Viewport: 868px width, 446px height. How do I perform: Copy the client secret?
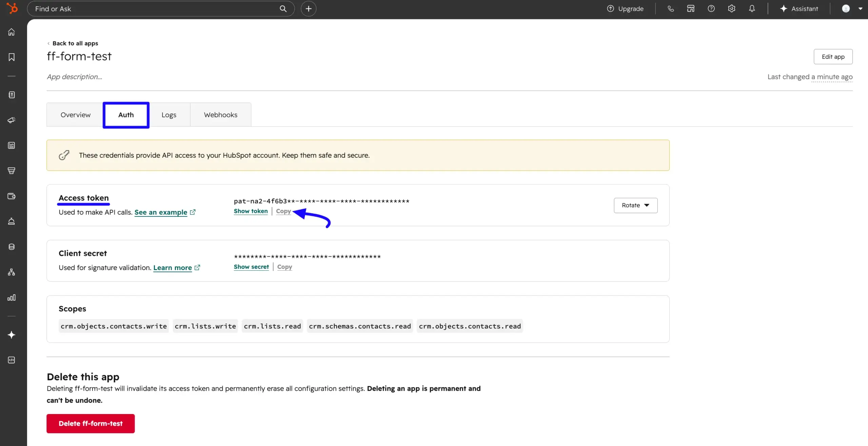284,267
